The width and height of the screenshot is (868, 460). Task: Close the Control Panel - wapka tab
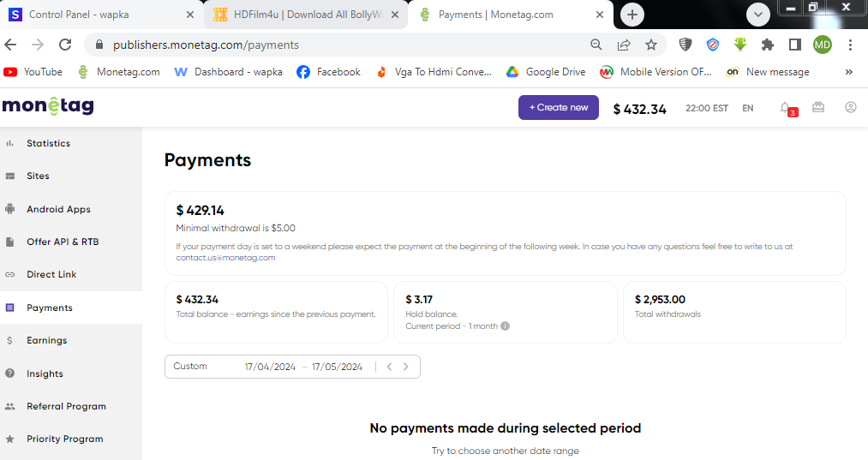pos(190,15)
